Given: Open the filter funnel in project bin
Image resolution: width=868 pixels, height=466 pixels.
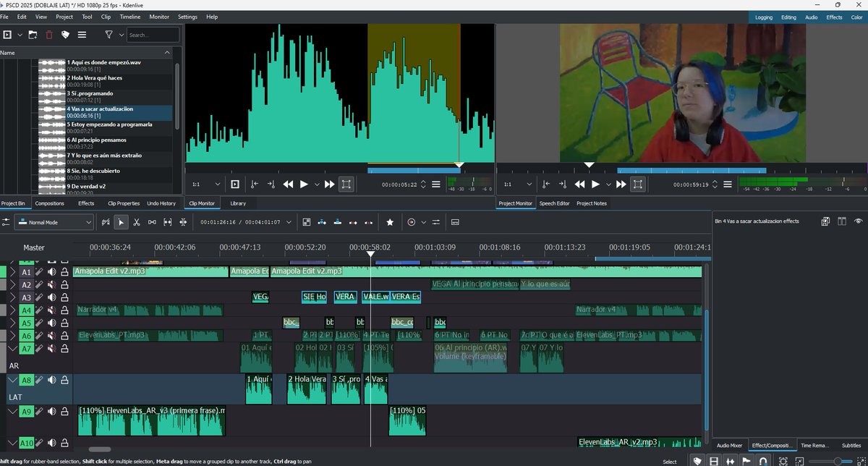Looking at the screenshot, I should click(109, 34).
